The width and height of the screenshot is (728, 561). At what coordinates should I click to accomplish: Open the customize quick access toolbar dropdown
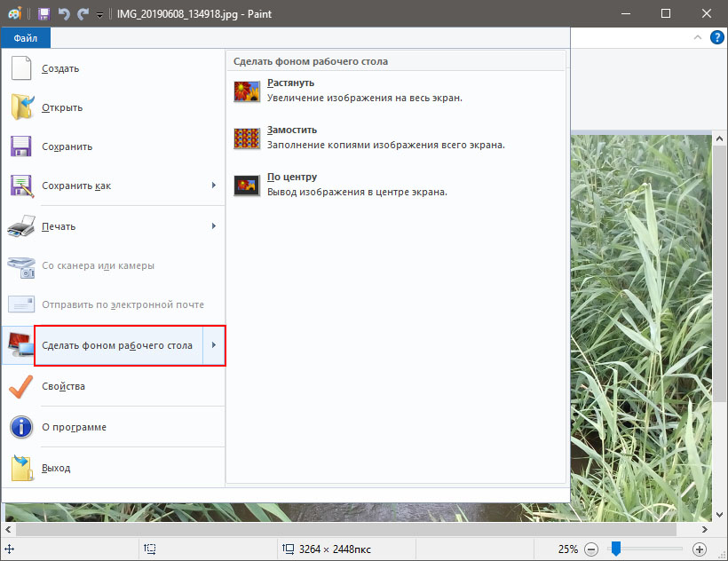tap(99, 15)
